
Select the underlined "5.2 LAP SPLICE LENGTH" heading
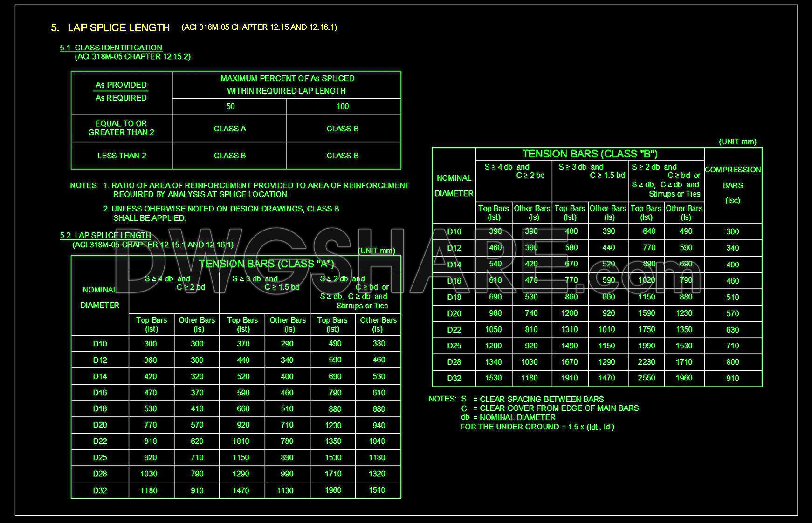click(105, 235)
